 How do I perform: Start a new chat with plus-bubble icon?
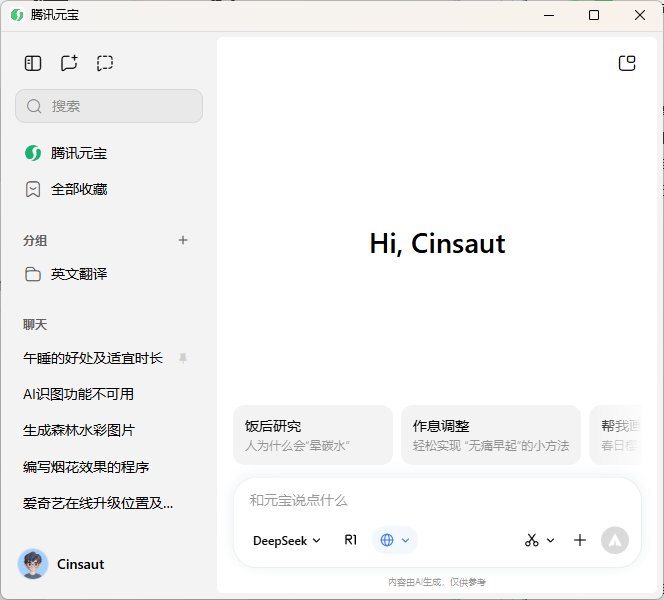(x=69, y=63)
